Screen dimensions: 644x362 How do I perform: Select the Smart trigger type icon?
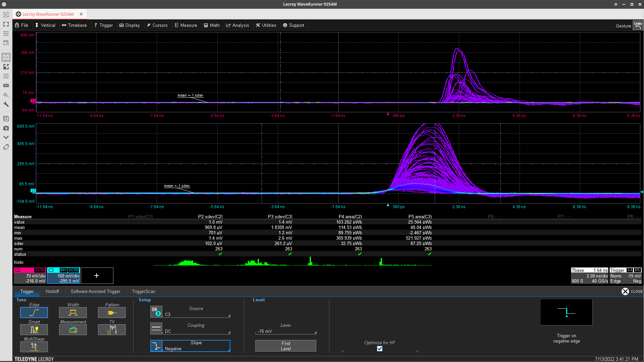pos(34,329)
